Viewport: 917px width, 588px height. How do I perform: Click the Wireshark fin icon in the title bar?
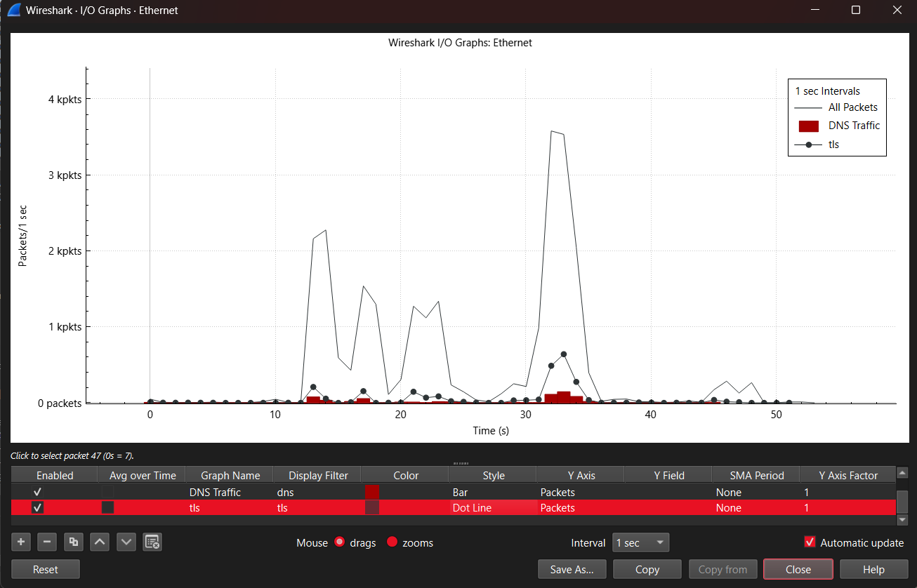[13, 10]
